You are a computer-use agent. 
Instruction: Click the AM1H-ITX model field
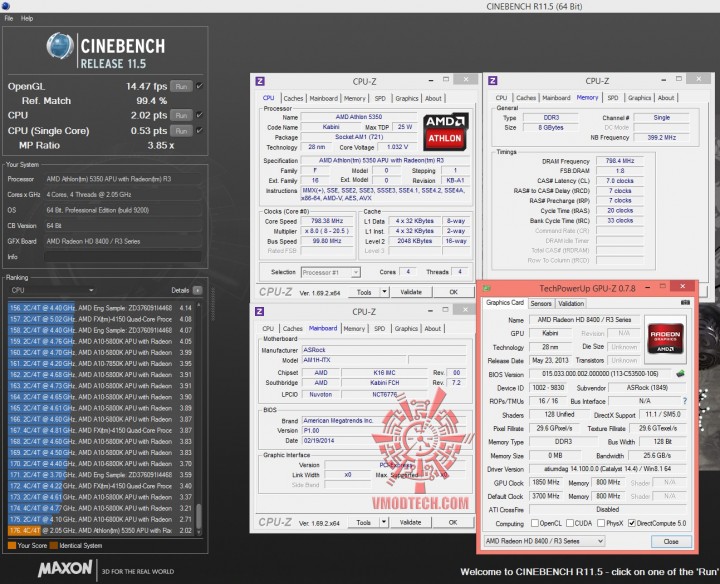(354, 360)
